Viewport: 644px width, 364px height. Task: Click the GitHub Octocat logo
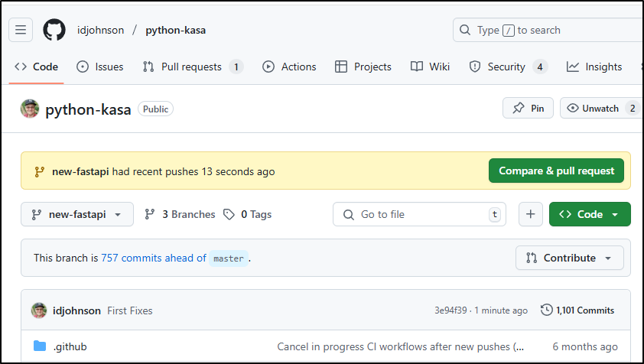(54, 30)
